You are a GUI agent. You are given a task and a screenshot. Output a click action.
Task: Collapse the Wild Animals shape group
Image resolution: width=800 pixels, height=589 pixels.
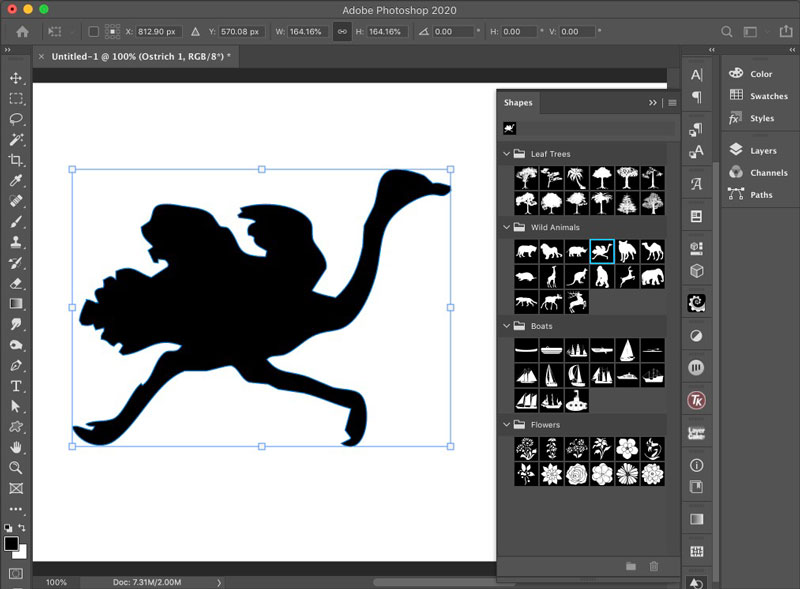(506, 228)
